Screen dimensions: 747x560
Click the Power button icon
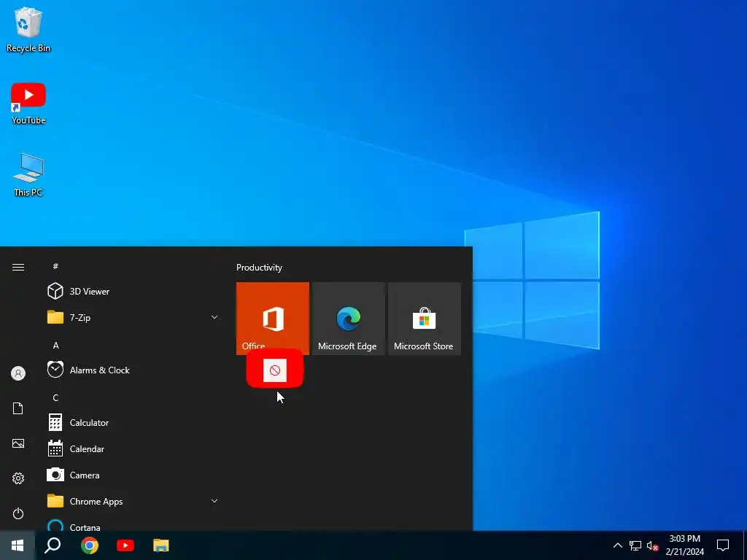pos(18,513)
